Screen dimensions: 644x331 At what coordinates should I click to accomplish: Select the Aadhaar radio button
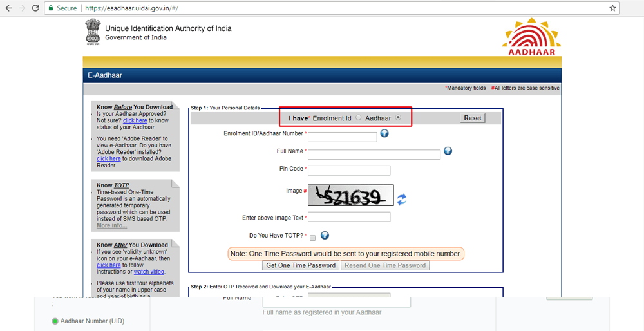(x=398, y=118)
